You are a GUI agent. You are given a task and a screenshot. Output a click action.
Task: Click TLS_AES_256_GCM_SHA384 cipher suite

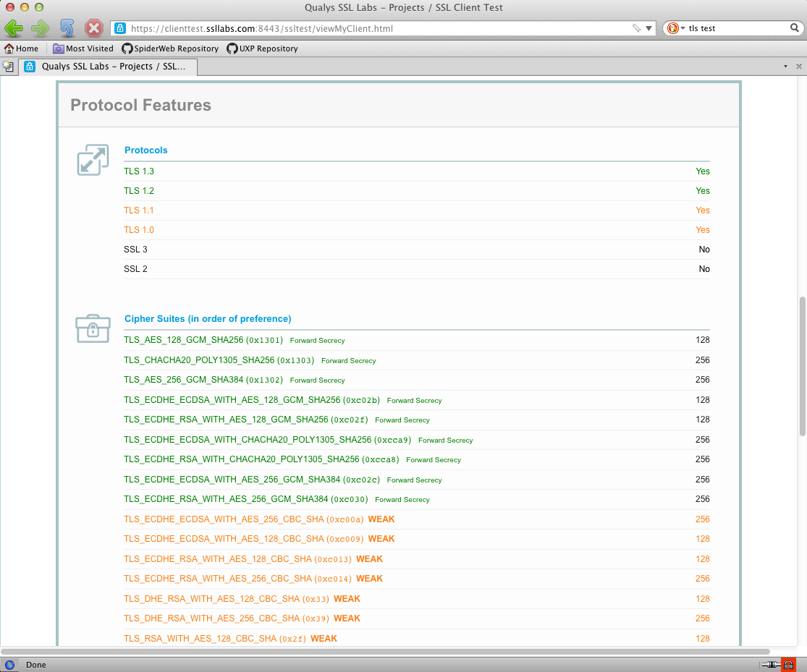pos(203,380)
